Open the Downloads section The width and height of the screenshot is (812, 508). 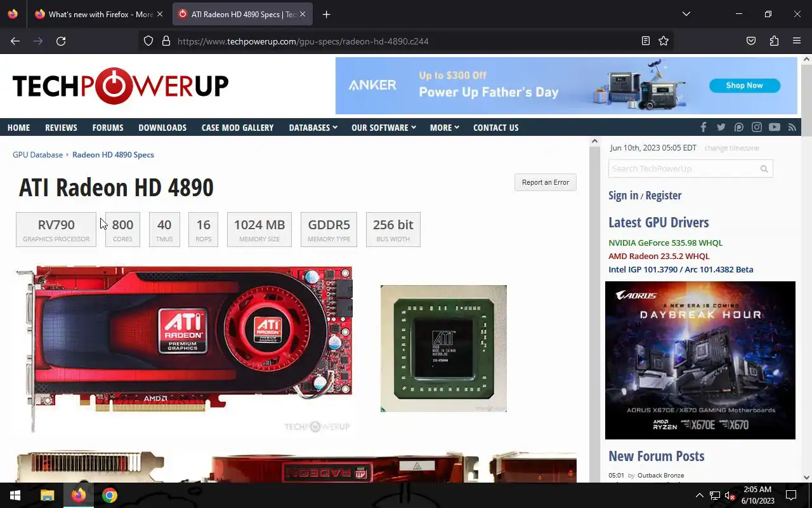[x=162, y=128]
